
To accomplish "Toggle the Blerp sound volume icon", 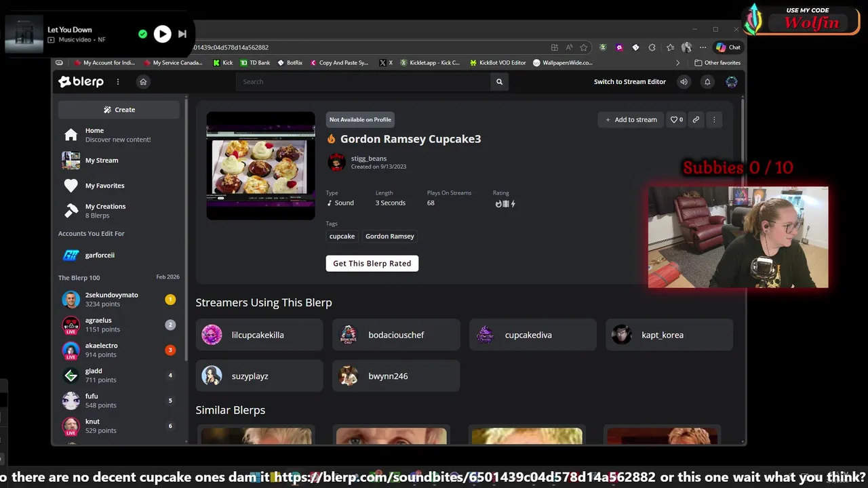I will point(684,82).
